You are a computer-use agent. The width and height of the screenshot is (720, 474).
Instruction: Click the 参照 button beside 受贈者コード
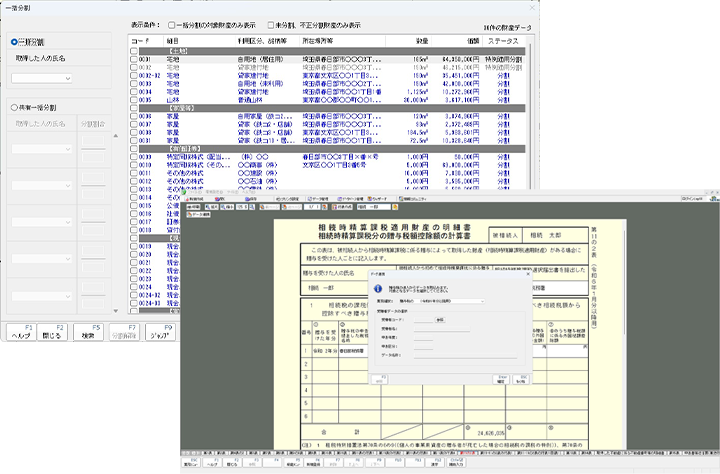click(x=439, y=320)
